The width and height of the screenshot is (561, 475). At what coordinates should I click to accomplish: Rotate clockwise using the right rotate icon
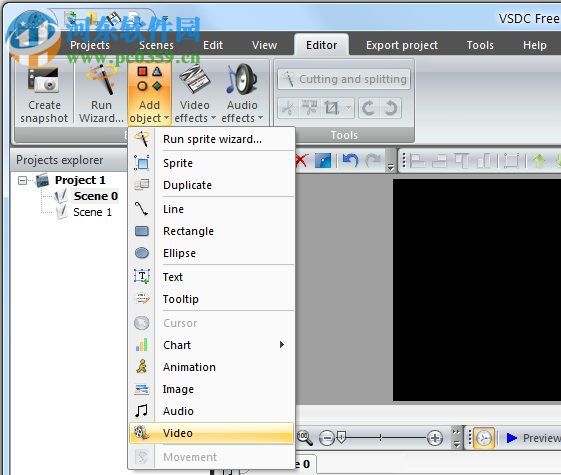(x=391, y=108)
